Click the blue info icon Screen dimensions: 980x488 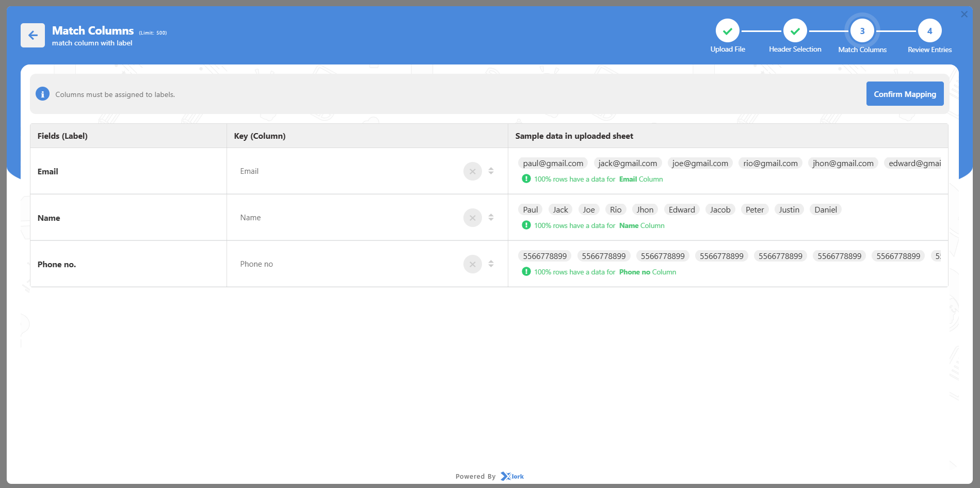(42, 94)
